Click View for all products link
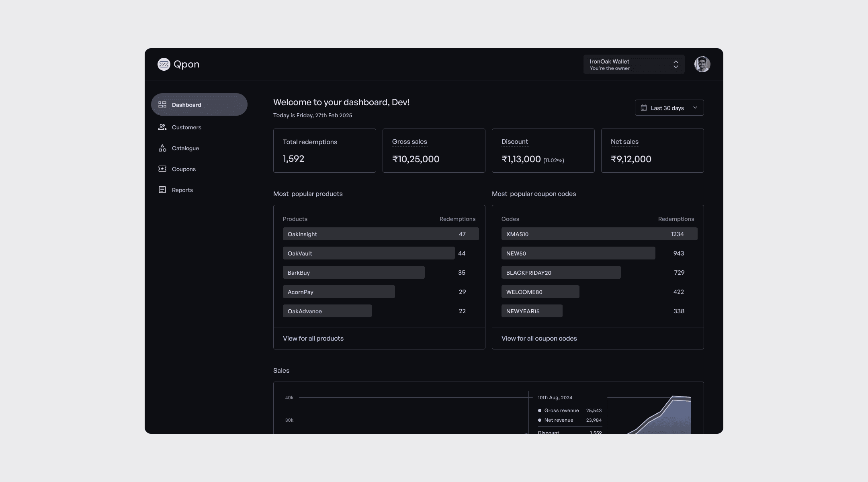 (x=313, y=338)
